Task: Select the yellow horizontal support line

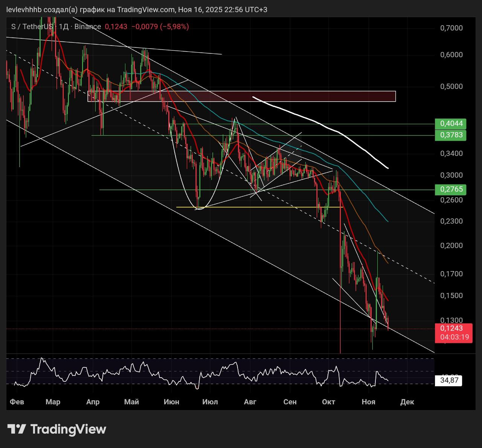Action: coord(260,207)
